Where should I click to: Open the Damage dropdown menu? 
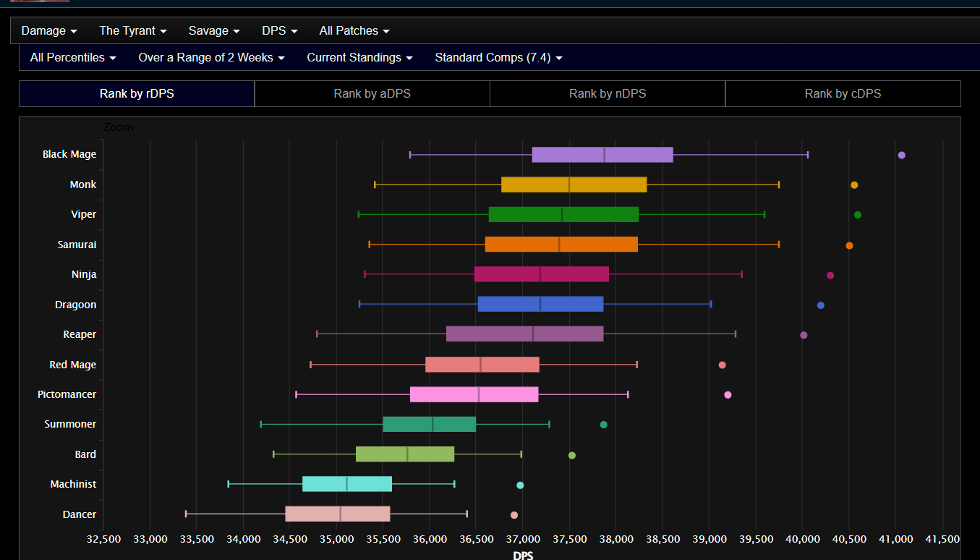tap(49, 30)
